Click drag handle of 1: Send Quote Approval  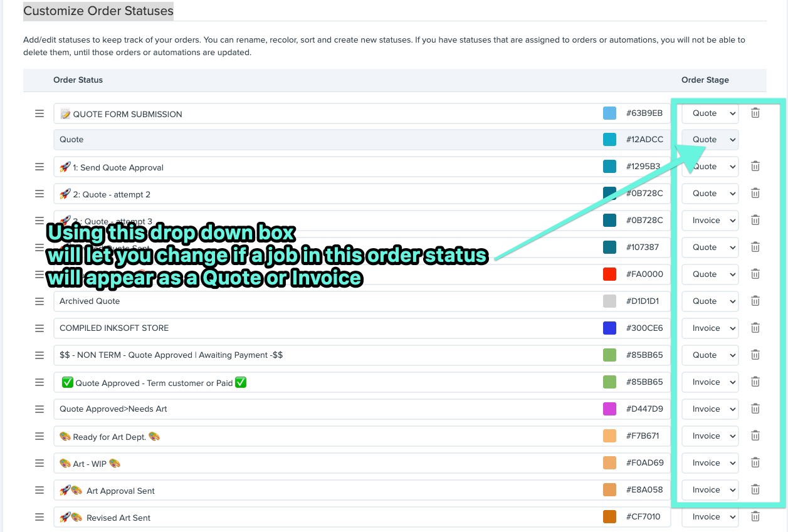39,167
